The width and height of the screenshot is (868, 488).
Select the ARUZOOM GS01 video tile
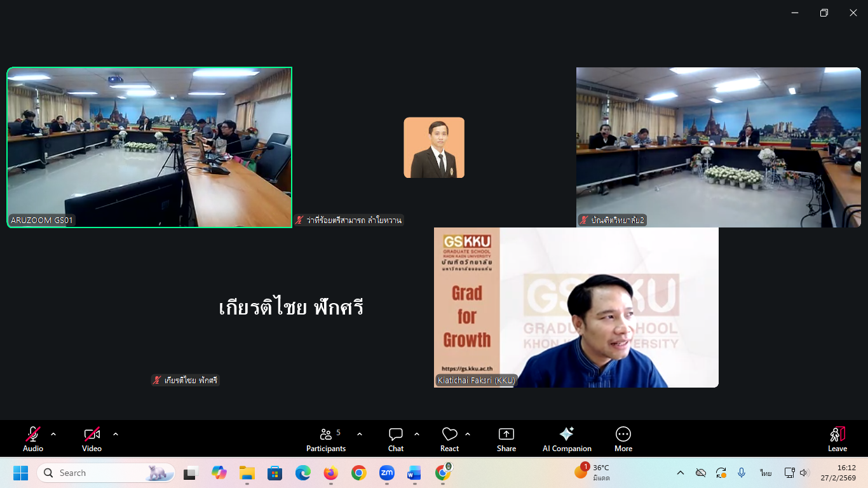[x=149, y=147]
